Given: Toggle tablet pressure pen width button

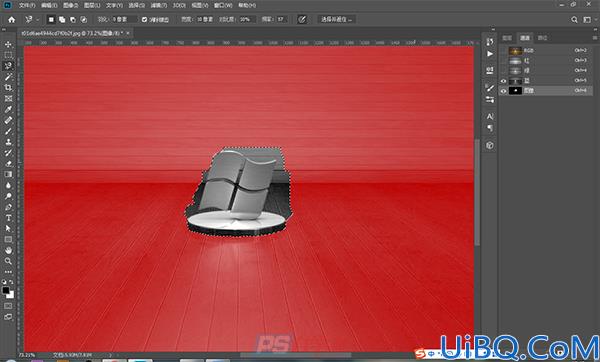Looking at the screenshot, I should click(302, 20).
